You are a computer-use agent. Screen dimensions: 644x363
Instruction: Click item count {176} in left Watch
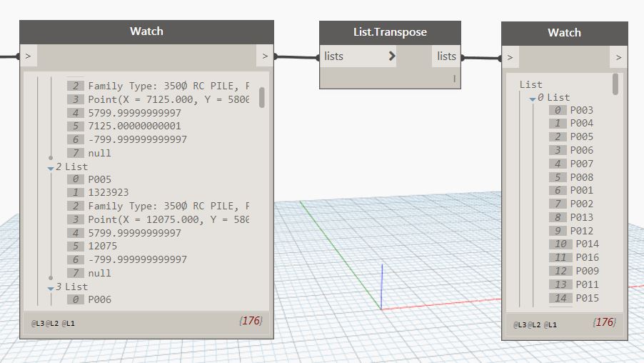coord(251,321)
